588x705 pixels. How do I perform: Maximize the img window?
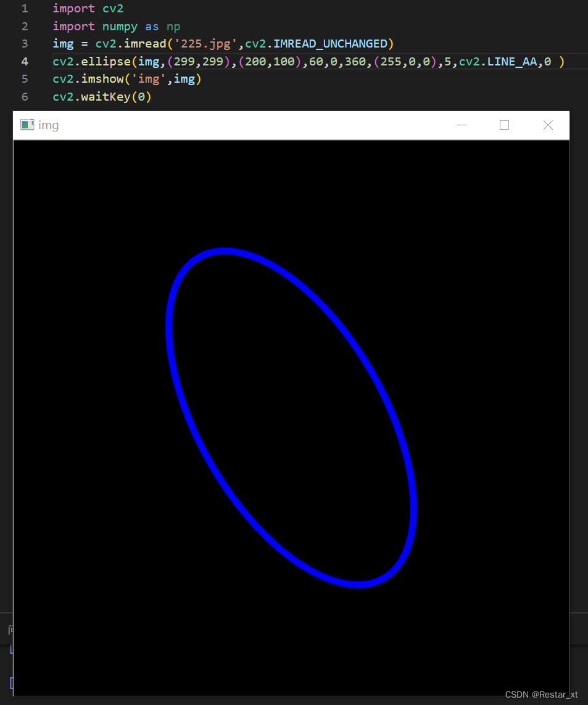point(504,125)
